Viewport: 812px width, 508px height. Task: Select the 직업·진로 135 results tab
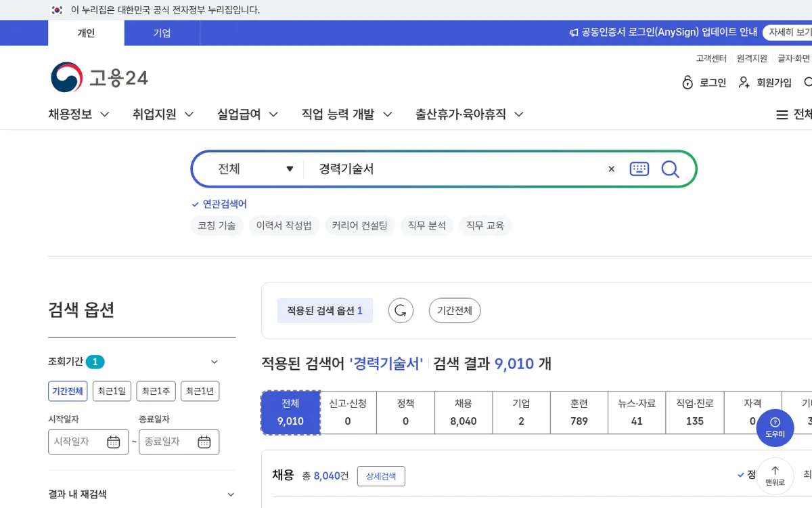click(695, 412)
